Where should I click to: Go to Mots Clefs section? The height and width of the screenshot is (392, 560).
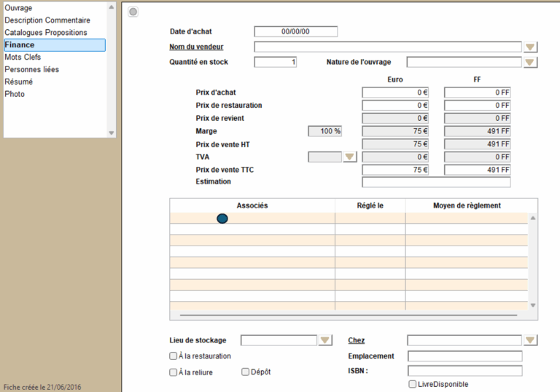click(x=23, y=58)
